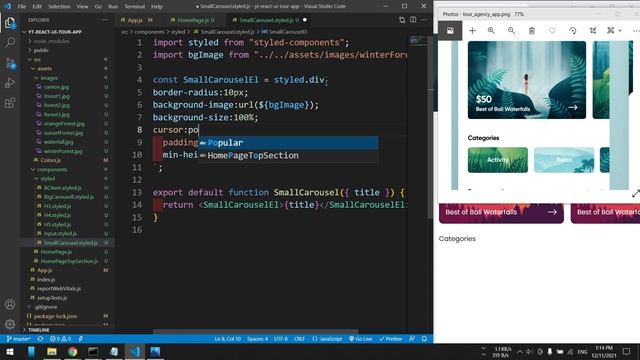The image size is (640, 360).
Task: Click Open Changes icon in editor toolbar
Action: pos(402,20)
